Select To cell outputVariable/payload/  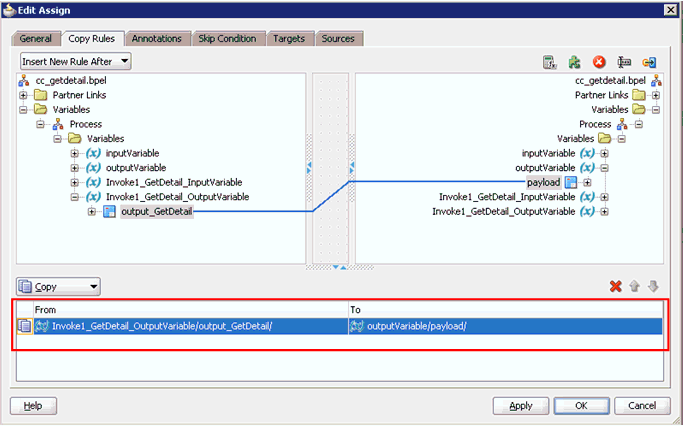[505, 326]
